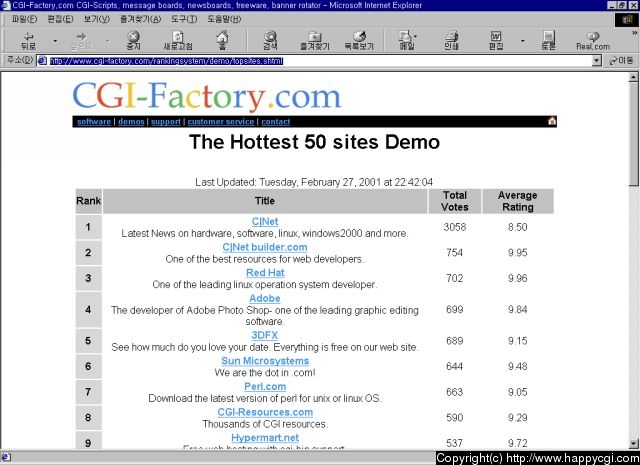
Task: Open the customer service link
Action: click(220, 121)
